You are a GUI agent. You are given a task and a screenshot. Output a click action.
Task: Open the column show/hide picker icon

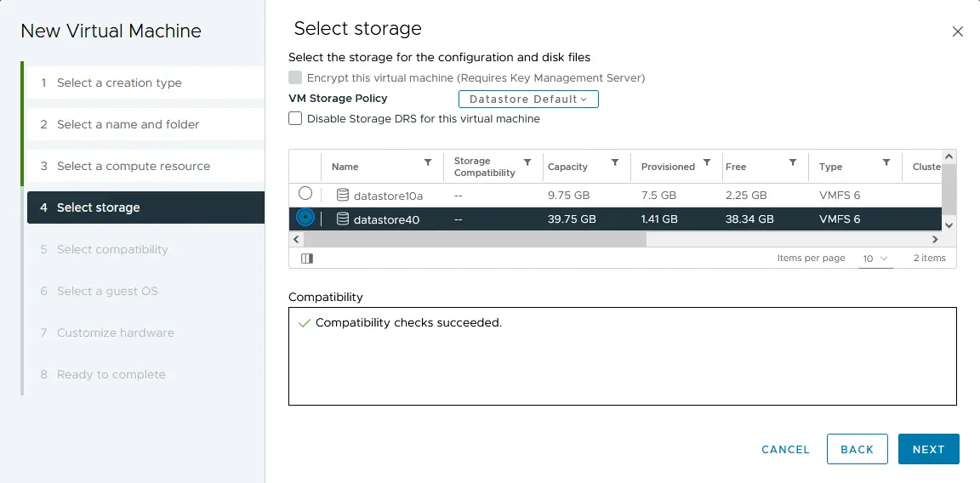click(307, 258)
